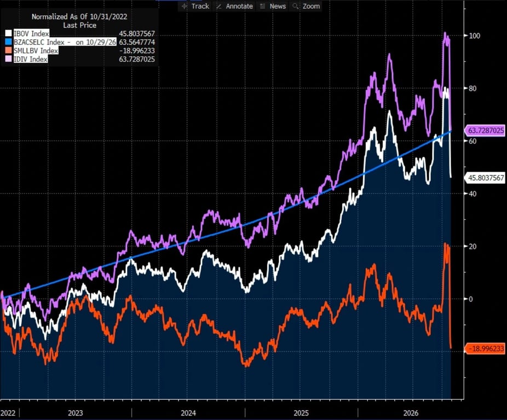Click the SMLLBV value -18.996233 in the legend
Image resolution: width=507 pixels, height=420 pixels.
point(137,51)
